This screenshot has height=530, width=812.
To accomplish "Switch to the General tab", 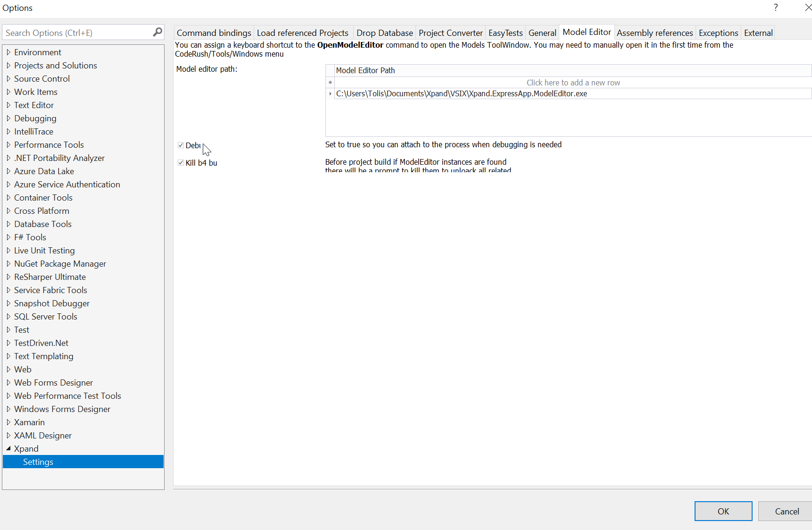I will pos(542,32).
